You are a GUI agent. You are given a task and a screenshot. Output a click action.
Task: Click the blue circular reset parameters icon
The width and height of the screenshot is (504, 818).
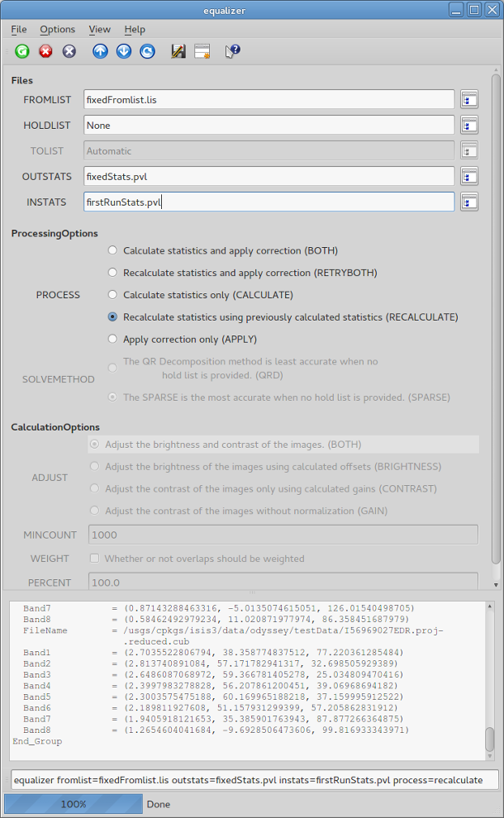coord(147,51)
